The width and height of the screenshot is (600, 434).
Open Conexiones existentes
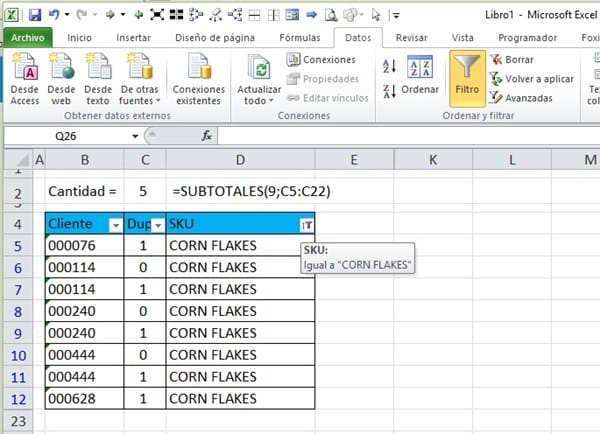pyautogui.click(x=199, y=79)
